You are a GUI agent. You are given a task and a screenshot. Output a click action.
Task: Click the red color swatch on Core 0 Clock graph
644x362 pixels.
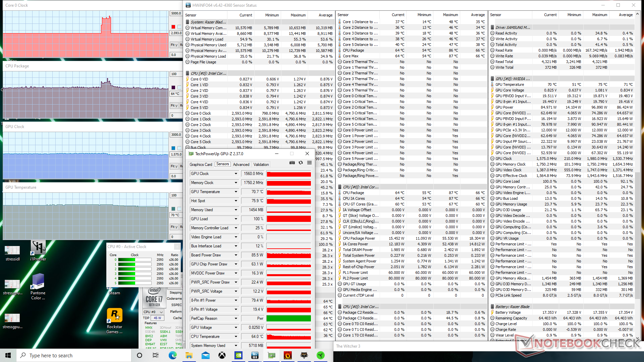pos(173,27)
